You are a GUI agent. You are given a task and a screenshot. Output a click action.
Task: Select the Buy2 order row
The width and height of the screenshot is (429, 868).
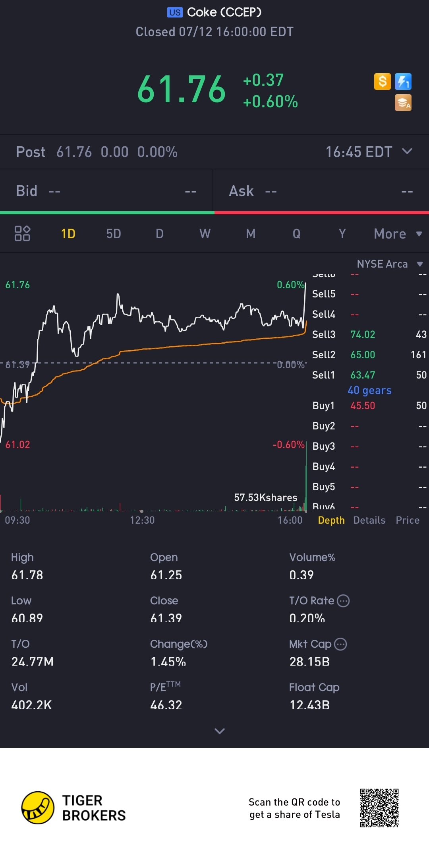coord(369,426)
